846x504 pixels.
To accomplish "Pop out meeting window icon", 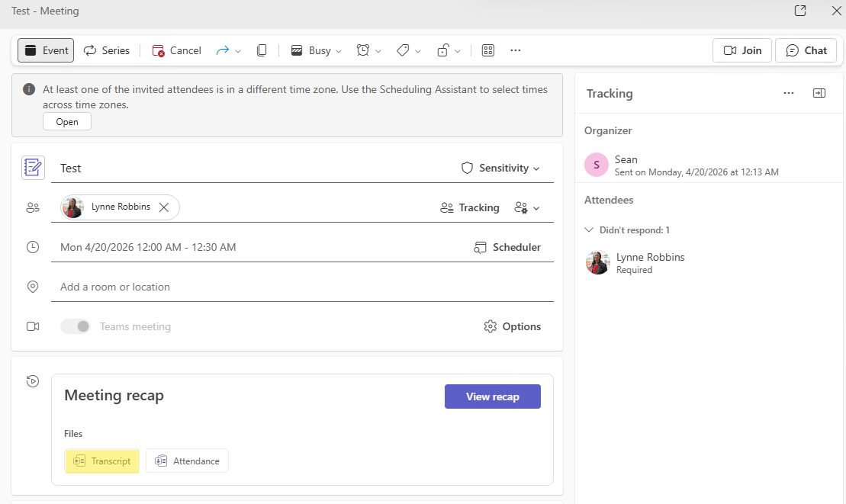I will click(800, 11).
